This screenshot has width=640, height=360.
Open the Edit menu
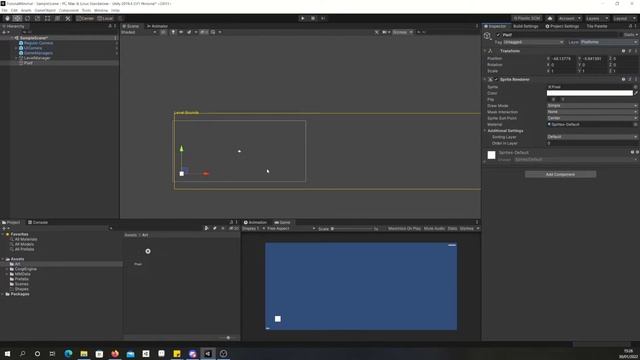pos(14,10)
